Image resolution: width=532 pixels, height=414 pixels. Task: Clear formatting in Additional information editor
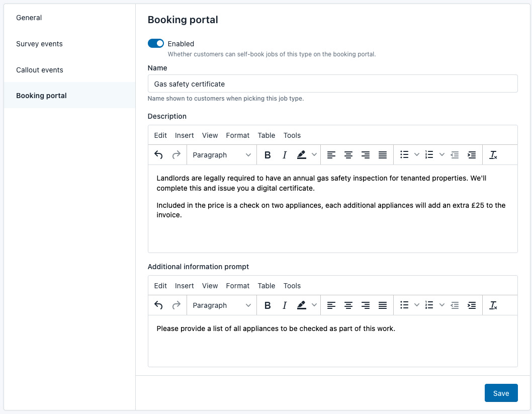pos(493,305)
